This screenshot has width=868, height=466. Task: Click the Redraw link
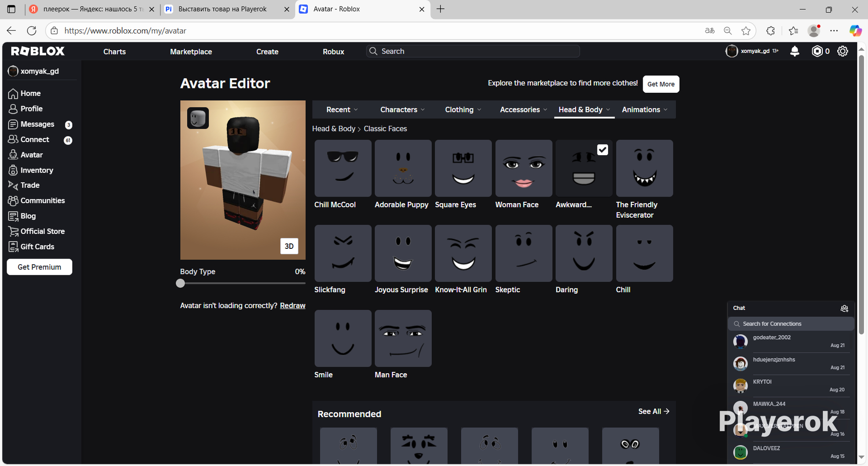click(x=292, y=306)
